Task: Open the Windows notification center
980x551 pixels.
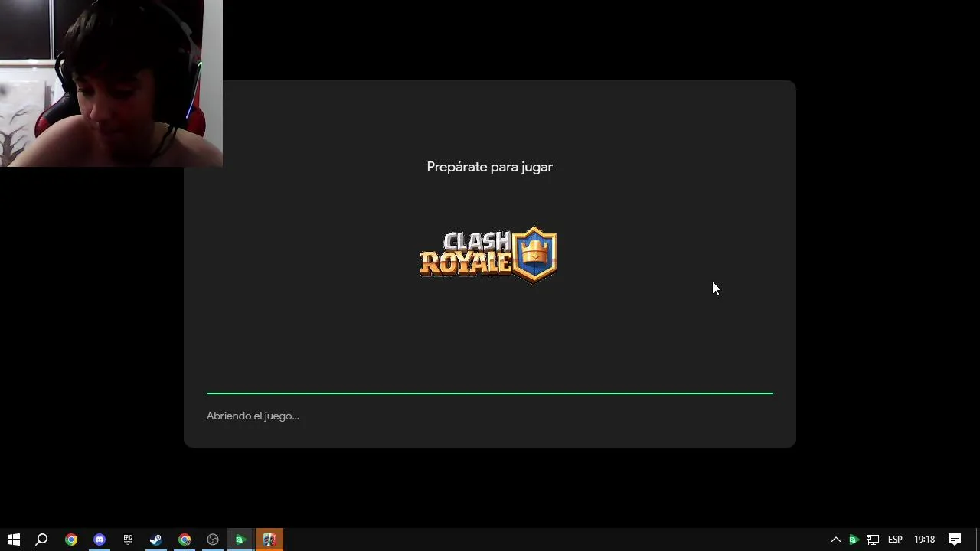Action: [955, 540]
